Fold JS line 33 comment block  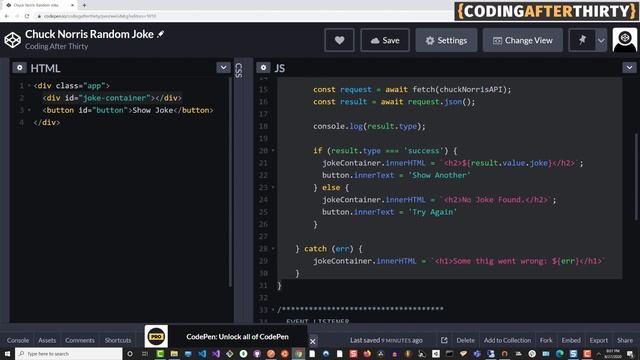pyautogui.click(x=273, y=310)
